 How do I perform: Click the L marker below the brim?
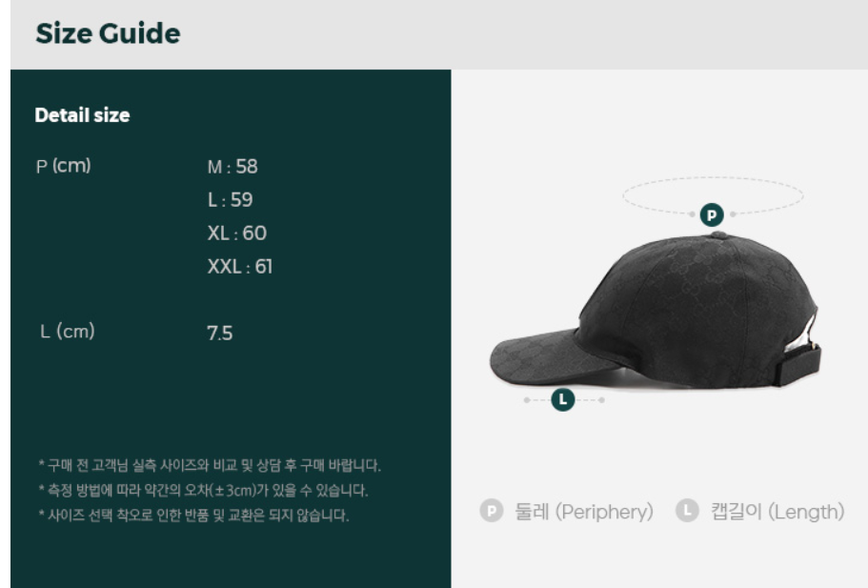[x=562, y=399]
